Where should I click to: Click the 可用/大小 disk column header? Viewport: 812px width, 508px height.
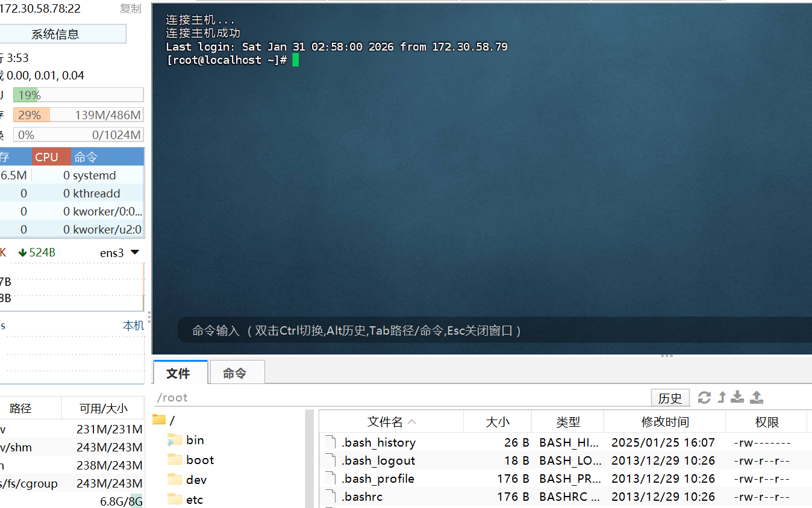(103, 408)
